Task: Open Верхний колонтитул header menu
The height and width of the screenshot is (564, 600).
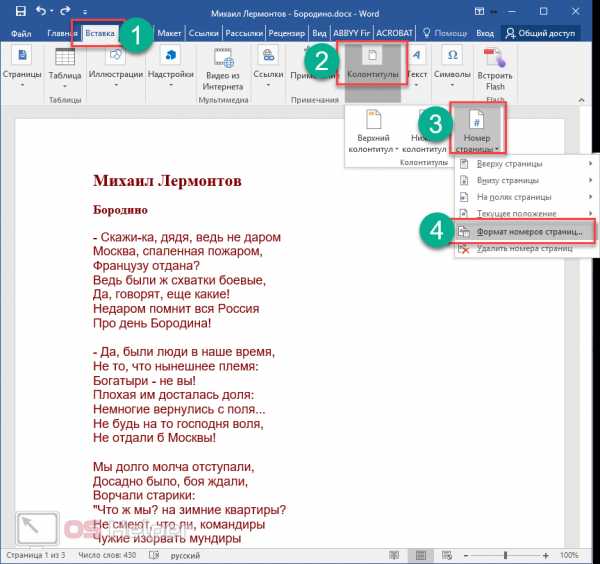Action: click(x=373, y=131)
